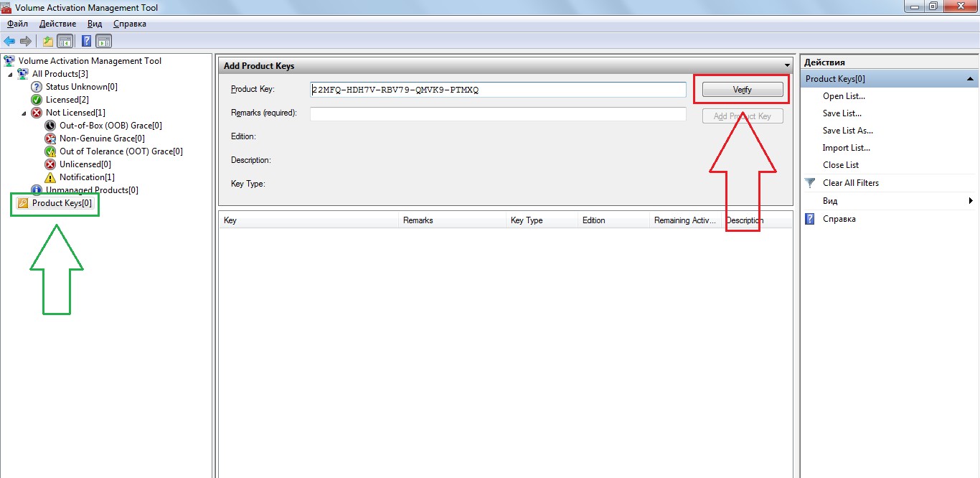
Task: Click the Out-of-Box Grace clock icon
Action: pyautogui.click(x=50, y=126)
